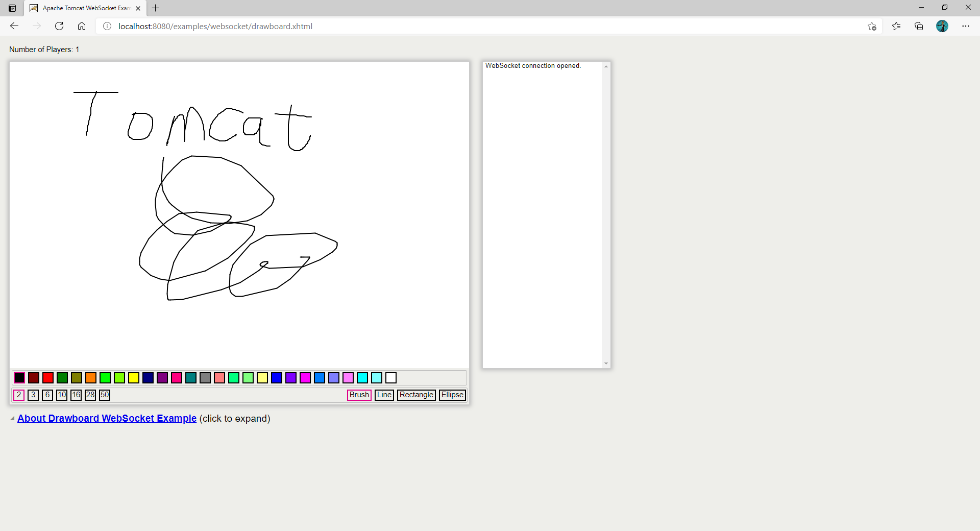The image size is (980, 531).
Task: Choose the Brush drawing tool
Action: click(x=359, y=395)
